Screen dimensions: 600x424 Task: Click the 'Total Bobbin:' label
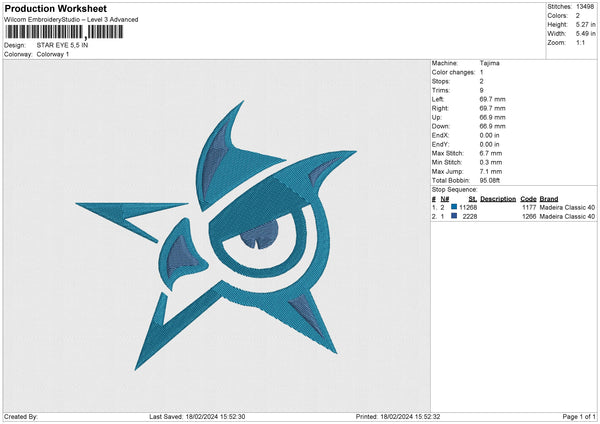451,181
